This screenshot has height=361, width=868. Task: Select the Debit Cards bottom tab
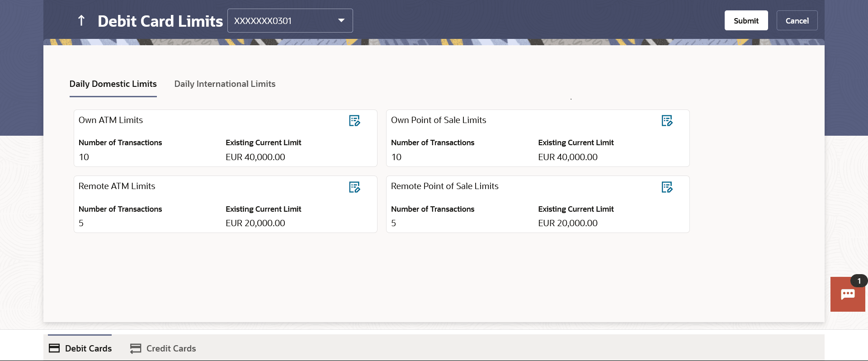(x=88, y=348)
